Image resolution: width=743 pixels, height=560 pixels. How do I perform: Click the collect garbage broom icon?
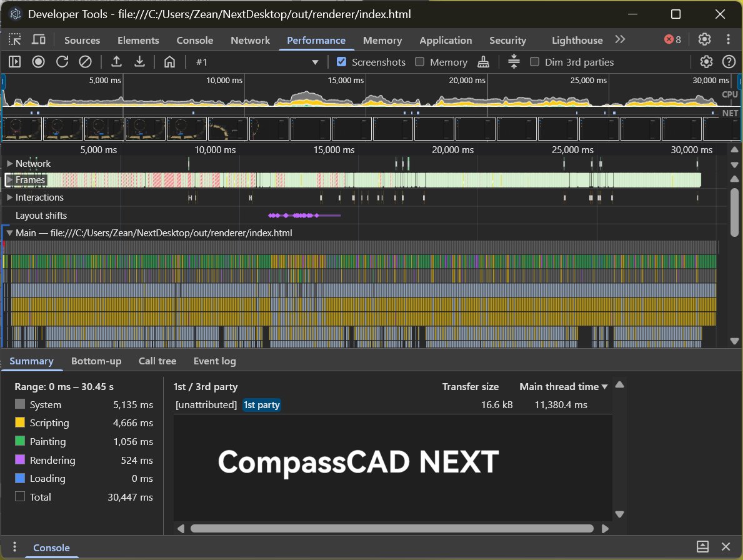(483, 62)
